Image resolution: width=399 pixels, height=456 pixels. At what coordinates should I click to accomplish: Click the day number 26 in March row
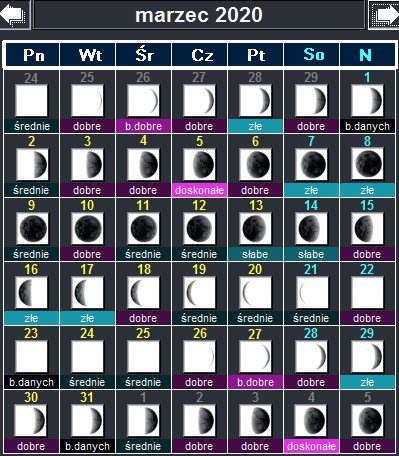click(200, 333)
